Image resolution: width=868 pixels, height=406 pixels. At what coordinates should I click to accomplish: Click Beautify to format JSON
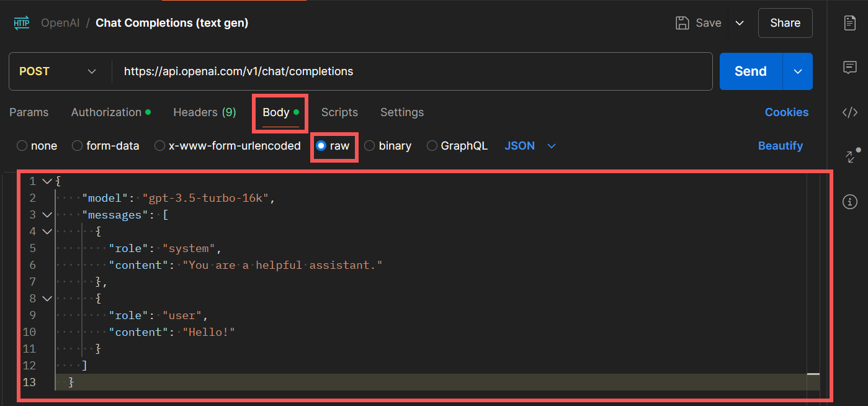781,146
